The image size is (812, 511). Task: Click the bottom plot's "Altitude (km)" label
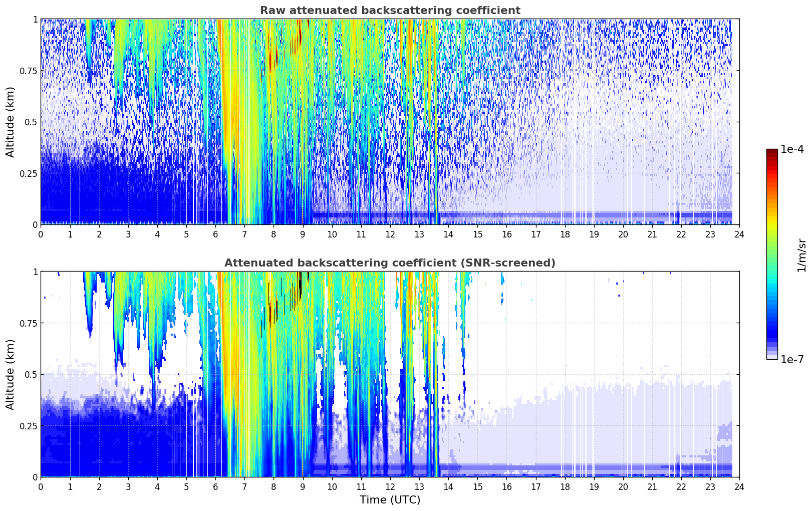pos(11,374)
